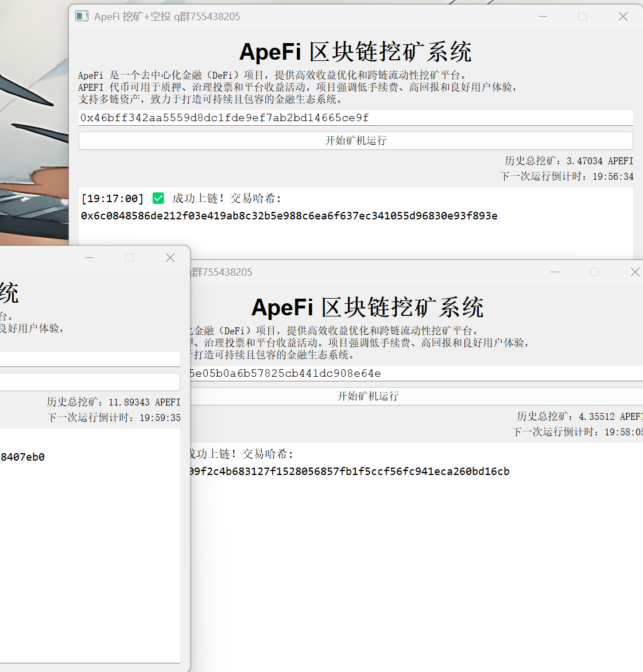Click the green checkmark in the 19:17:00 log entry
Screen dimensions: 643x672
tap(158, 198)
